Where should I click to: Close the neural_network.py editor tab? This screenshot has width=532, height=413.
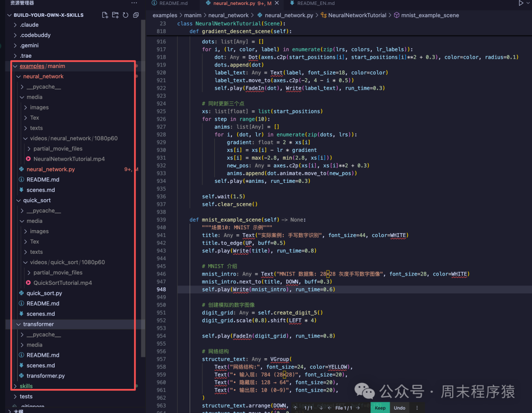pos(277,3)
